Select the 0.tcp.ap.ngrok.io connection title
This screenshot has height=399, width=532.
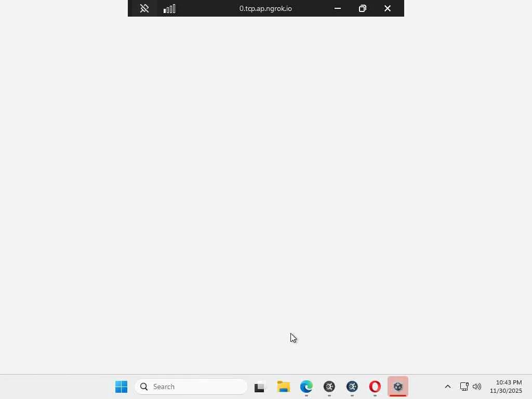tap(265, 8)
